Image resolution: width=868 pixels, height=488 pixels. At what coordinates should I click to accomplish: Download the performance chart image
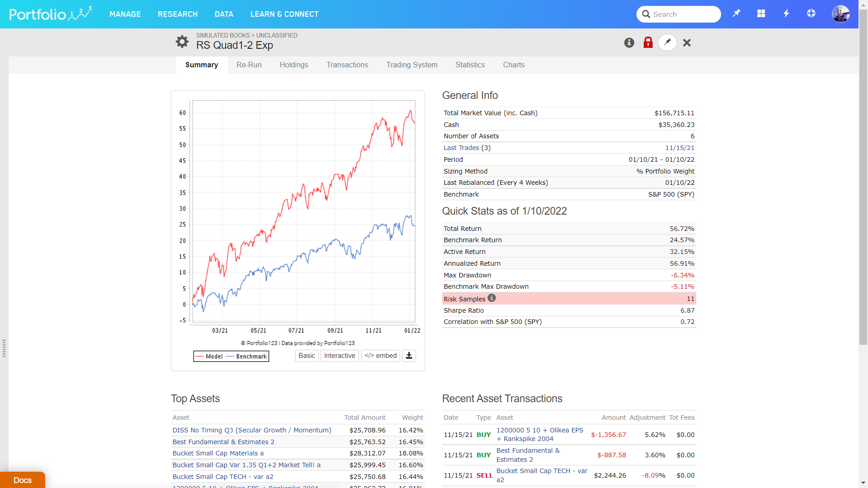tap(409, 356)
